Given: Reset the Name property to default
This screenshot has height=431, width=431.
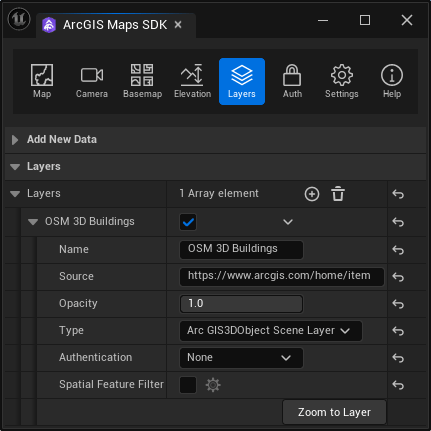Looking at the screenshot, I should pos(398,250).
